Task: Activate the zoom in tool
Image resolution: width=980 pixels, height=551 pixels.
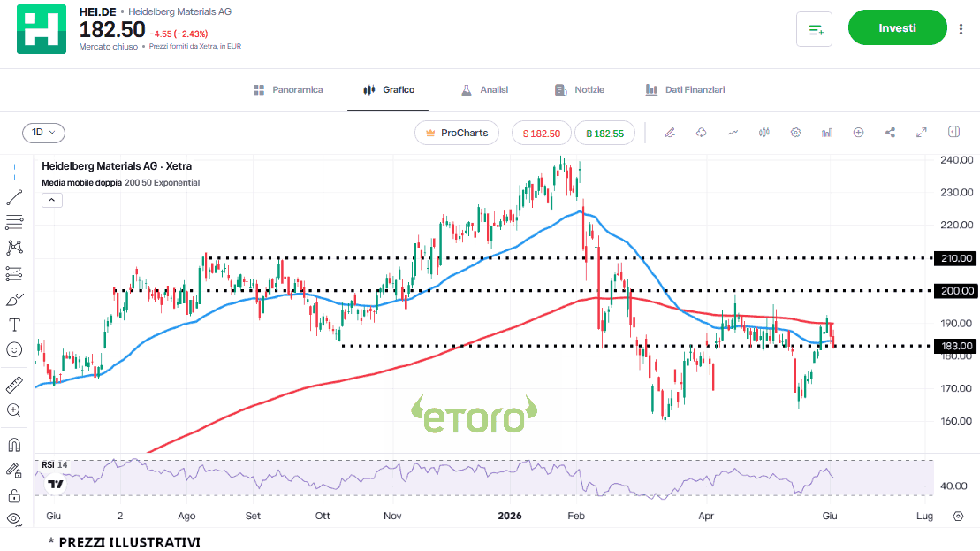Action: 14,410
